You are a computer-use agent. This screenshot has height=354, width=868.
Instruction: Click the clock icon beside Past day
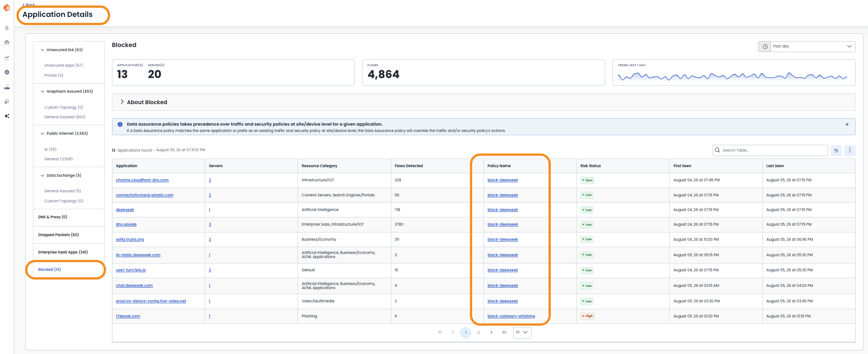pyautogui.click(x=765, y=46)
